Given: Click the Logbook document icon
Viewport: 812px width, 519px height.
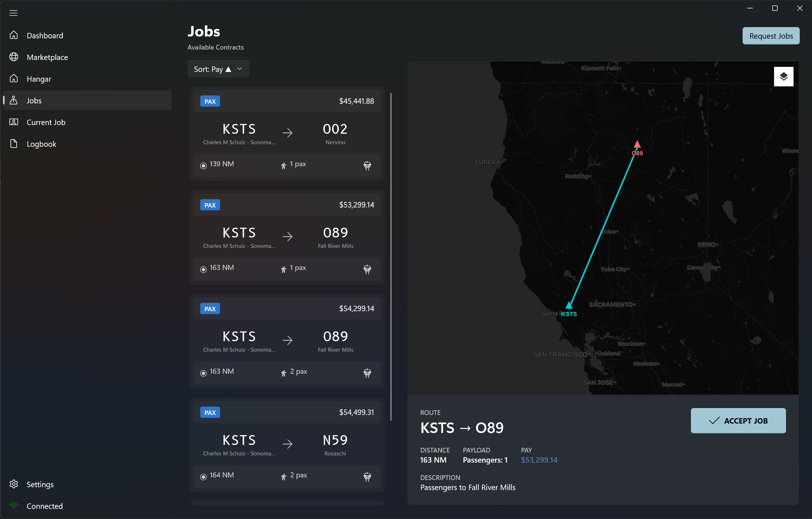Looking at the screenshot, I should point(14,144).
